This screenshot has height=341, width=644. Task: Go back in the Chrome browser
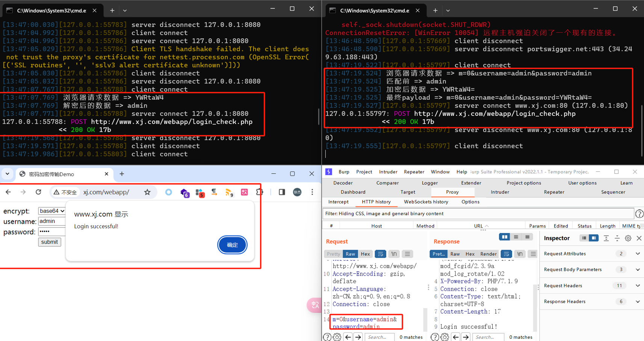coord(8,192)
